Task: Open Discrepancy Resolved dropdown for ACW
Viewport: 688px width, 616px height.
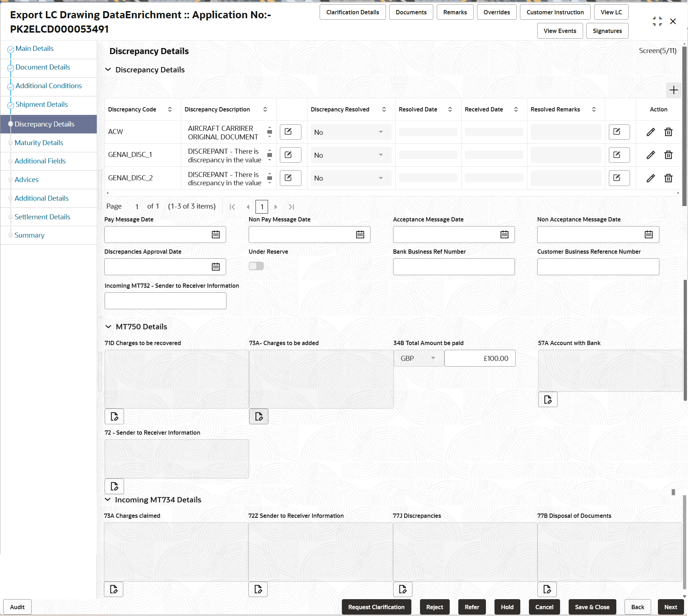Action: (350, 132)
